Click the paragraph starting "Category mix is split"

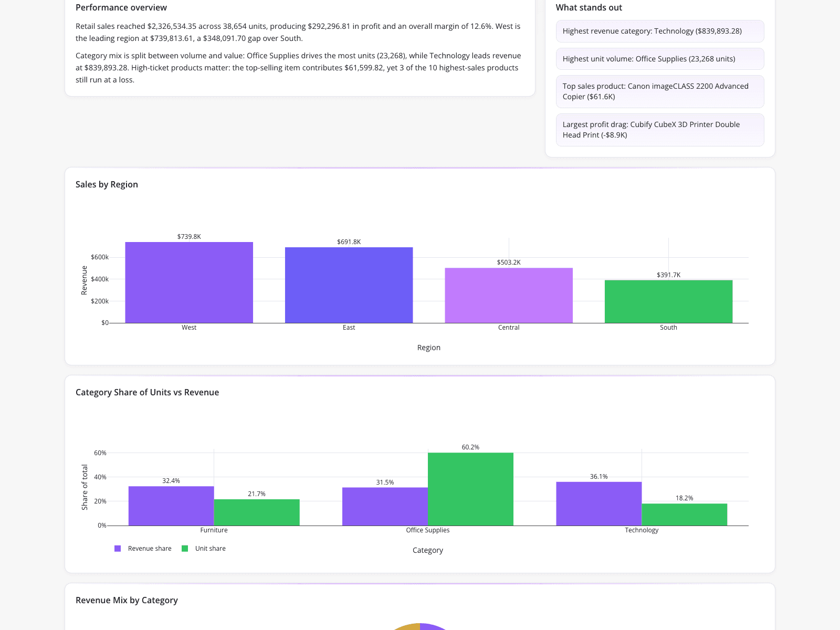298,68
